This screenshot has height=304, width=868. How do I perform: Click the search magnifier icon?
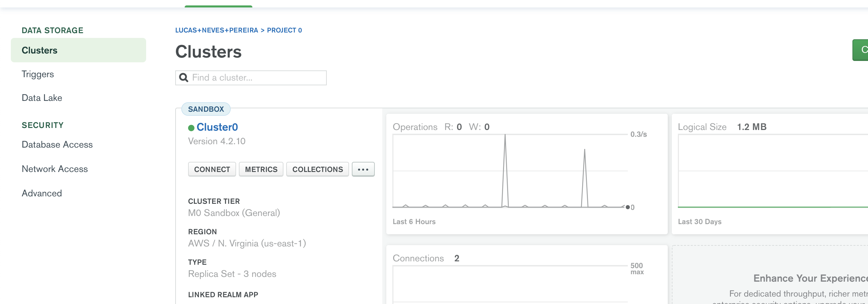(183, 78)
